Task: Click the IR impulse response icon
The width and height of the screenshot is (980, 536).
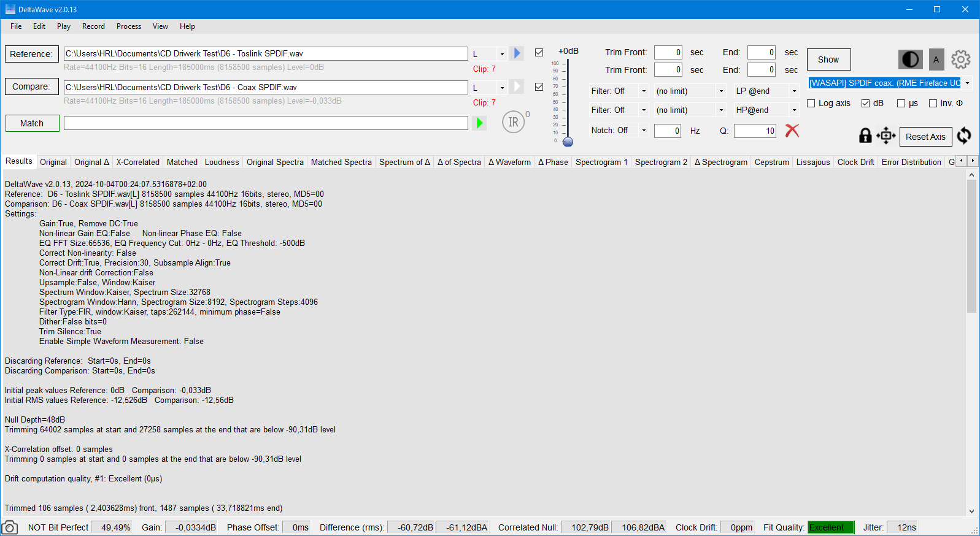Action: pyautogui.click(x=514, y=122)
